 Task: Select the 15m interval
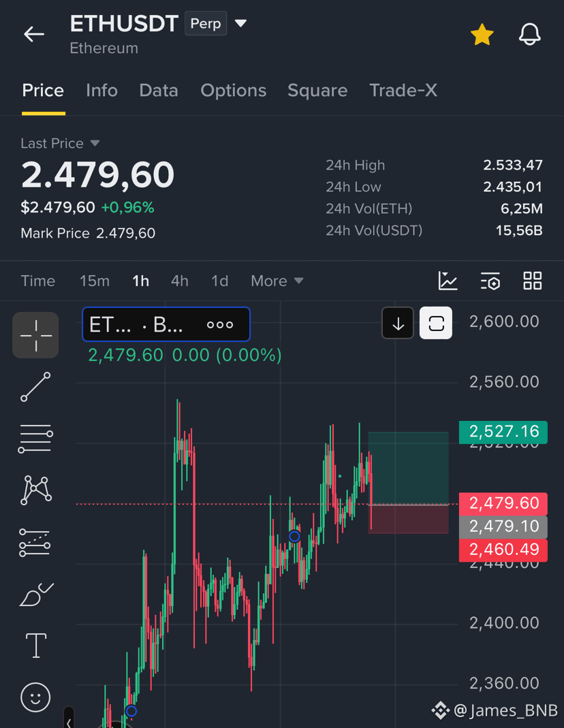[x=95, y=281]
